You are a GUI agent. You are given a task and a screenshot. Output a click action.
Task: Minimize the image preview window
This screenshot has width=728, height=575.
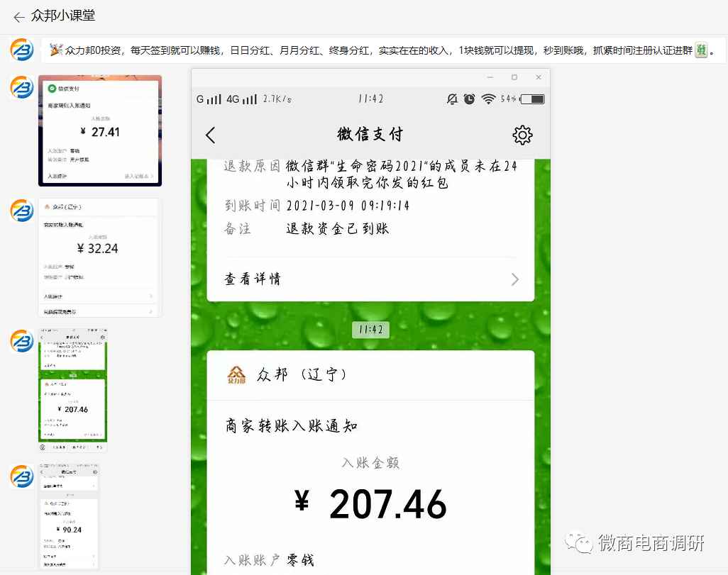[x=490, y=77]
